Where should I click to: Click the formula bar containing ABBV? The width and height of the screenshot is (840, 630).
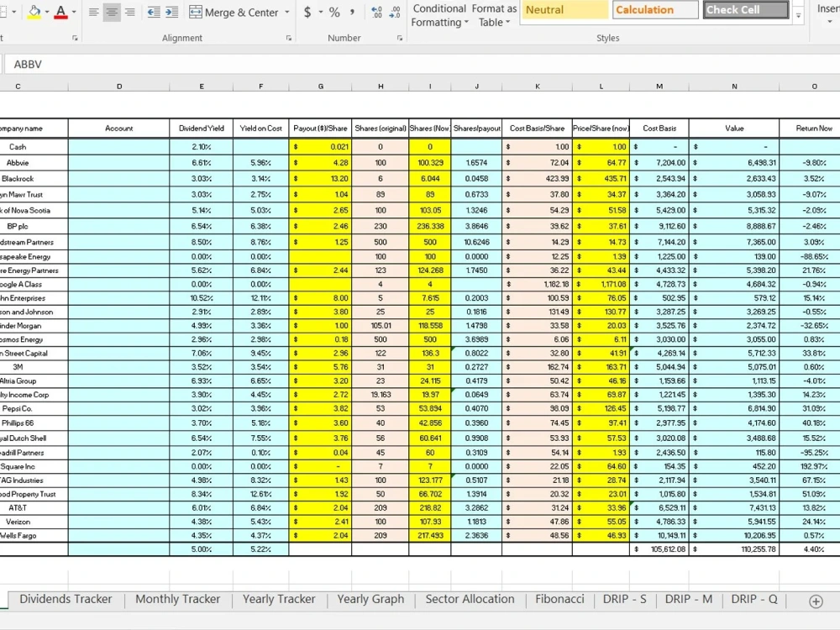coord(423,65)
